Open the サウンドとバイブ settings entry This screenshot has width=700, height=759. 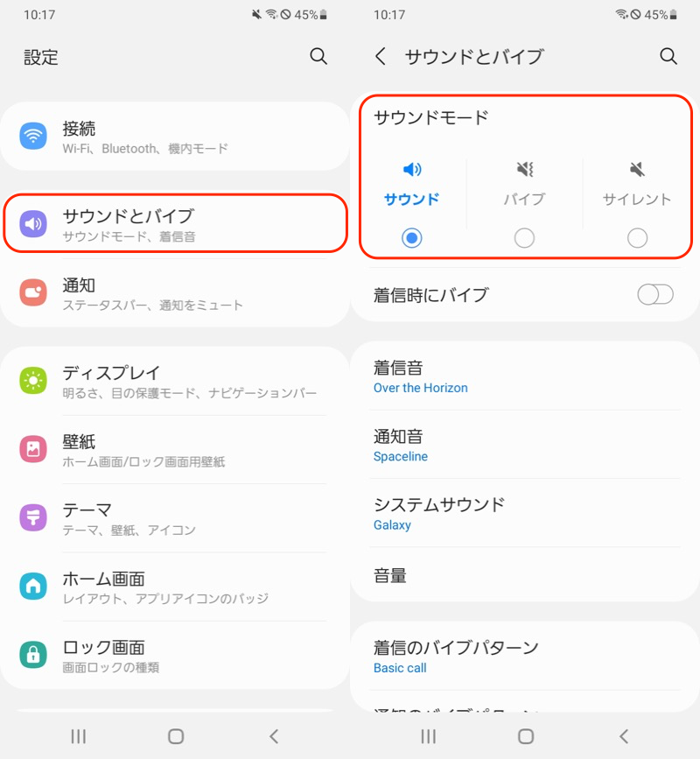pyautogui.click(x=175, y=224)
